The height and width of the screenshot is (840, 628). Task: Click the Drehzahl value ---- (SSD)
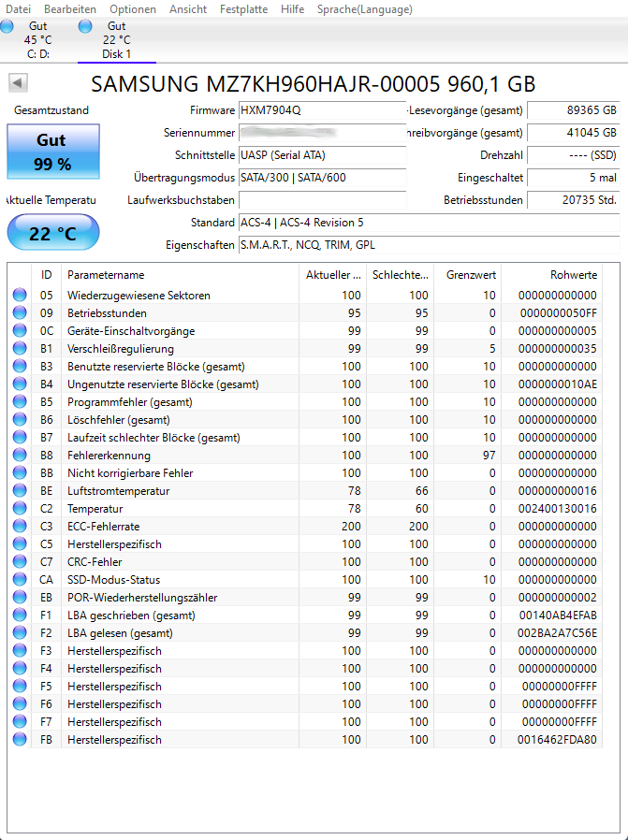pyautogui.click(x=574, y=155)
